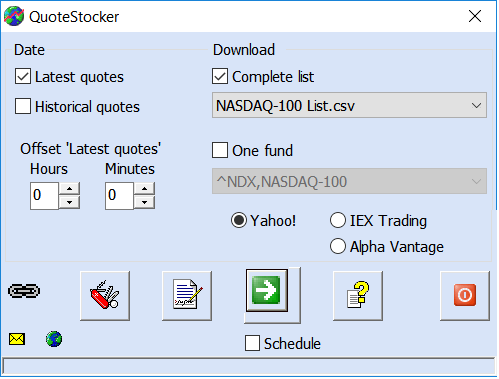Click the Minutes input field
Image resolution: width=499 pixels, height=379 pixels.
pyautogui.click(x=119, y=196)
